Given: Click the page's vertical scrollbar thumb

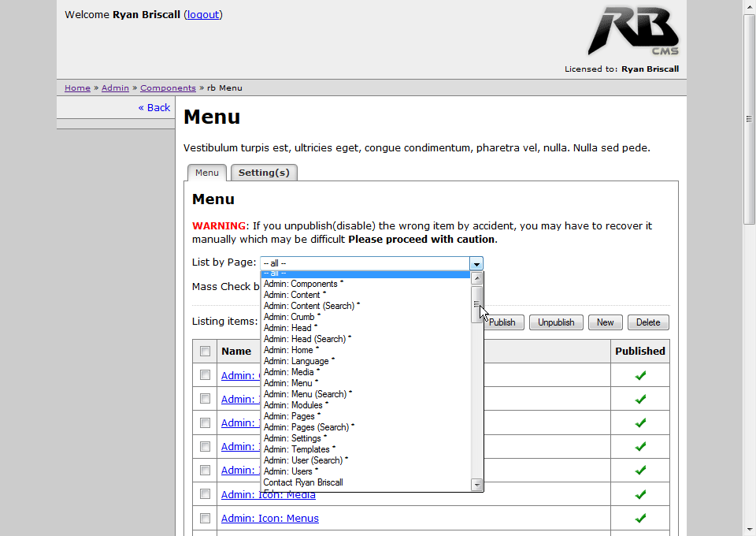Looking at the screenshot, I should (749, 118).
